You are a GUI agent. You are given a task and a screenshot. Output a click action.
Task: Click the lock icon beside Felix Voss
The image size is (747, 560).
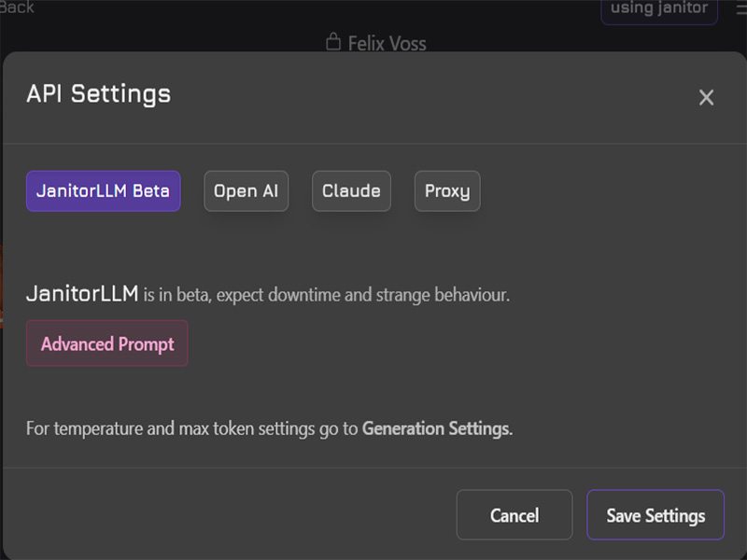333,42
